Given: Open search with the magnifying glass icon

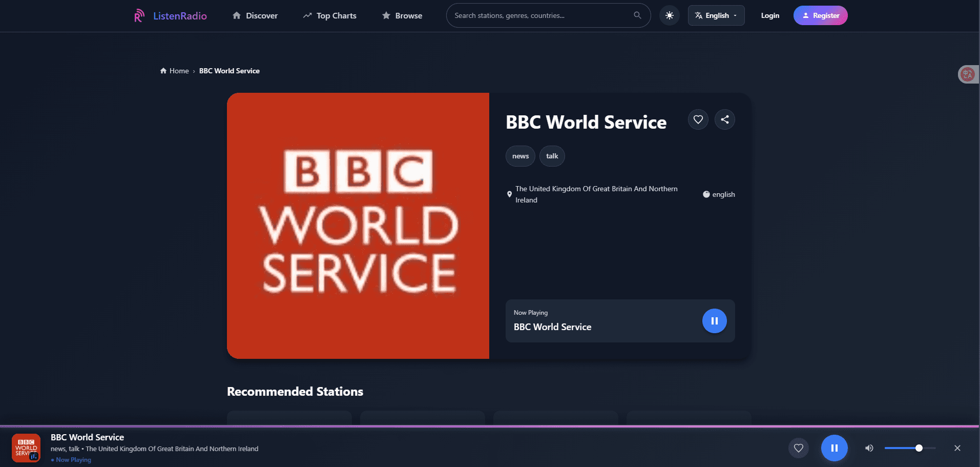Looking at the screenshot, I should [637, 15].
